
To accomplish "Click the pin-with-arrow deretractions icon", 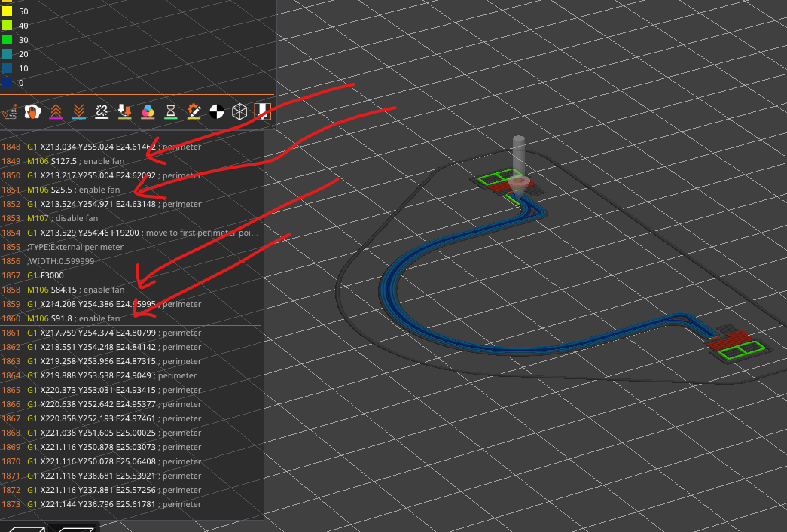I will pyautogui.click(x=124, y=111).
